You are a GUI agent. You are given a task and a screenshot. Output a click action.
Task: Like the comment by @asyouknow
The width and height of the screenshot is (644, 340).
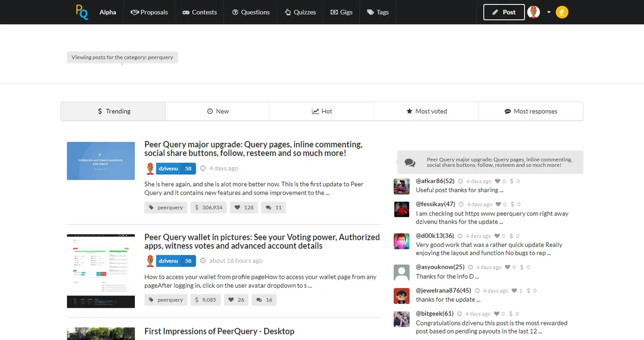tap(508, 267)
